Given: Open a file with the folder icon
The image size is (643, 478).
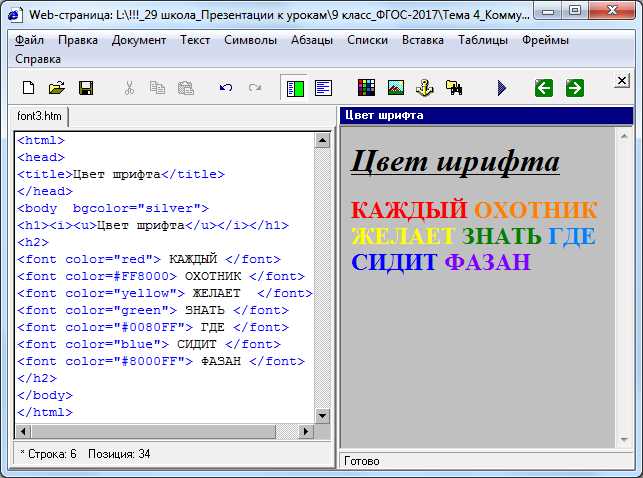Looking at the screenshot, I should pyautogui.click(x=57, y=88).
